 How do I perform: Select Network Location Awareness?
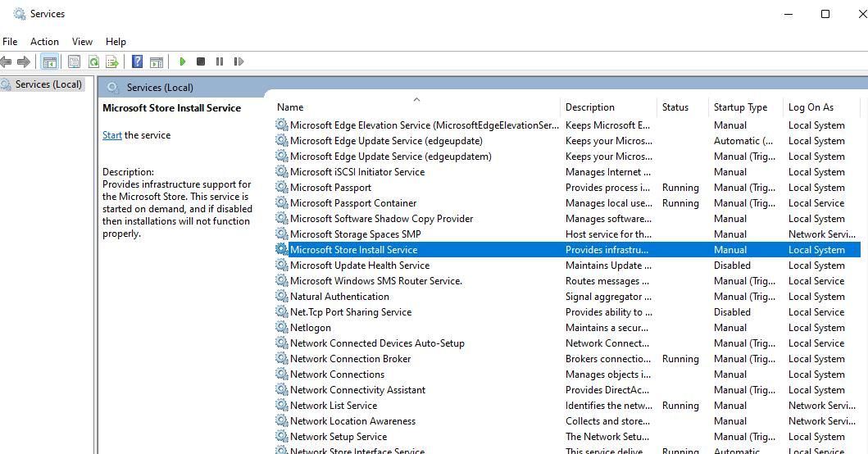[352, 420]
